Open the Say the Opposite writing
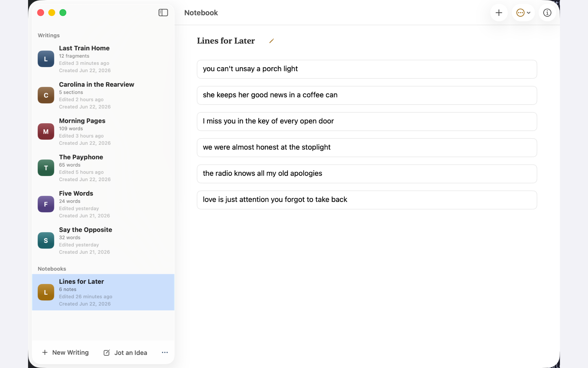 point(103,240)
